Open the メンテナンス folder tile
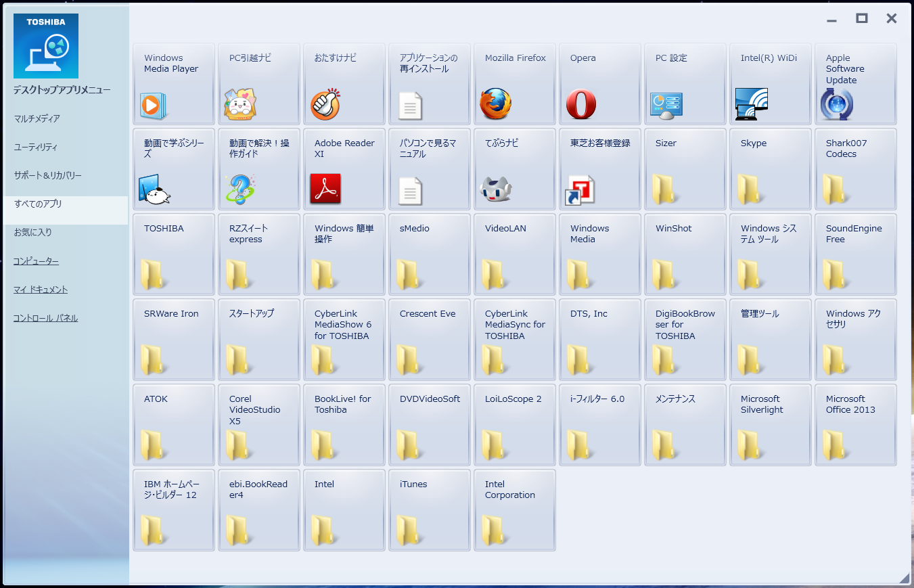Viewport: 914px width, 588px height. click(x=685, y=425)
